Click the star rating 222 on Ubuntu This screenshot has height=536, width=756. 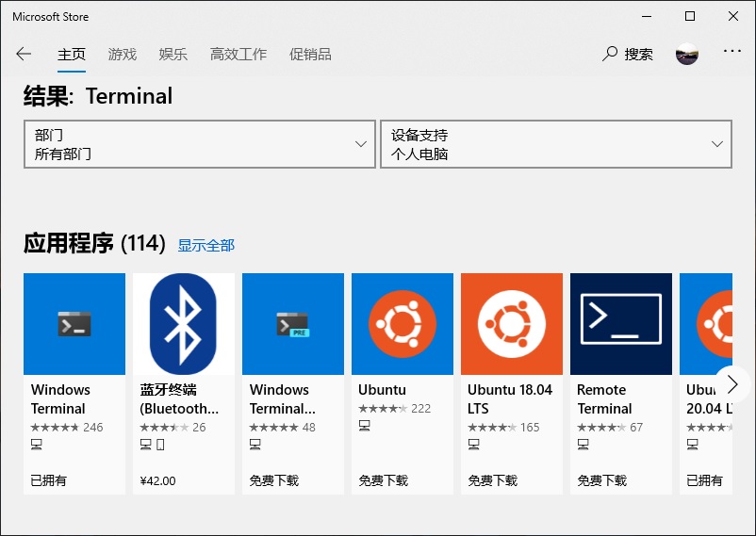(395, 408)
